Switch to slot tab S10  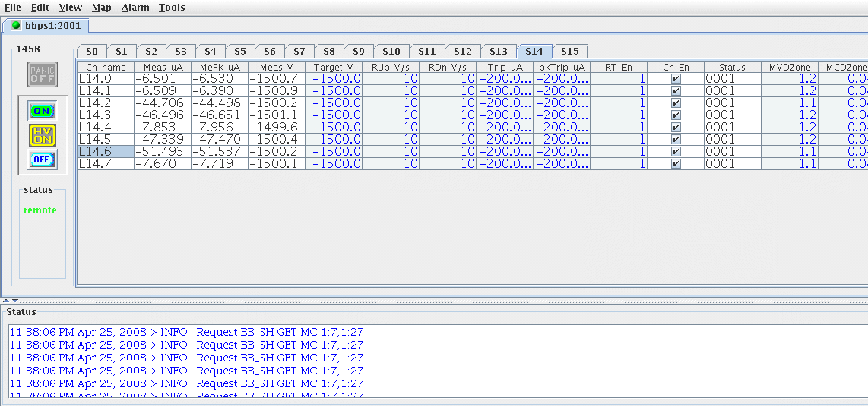pyautogui.click(x=391, y=51)
